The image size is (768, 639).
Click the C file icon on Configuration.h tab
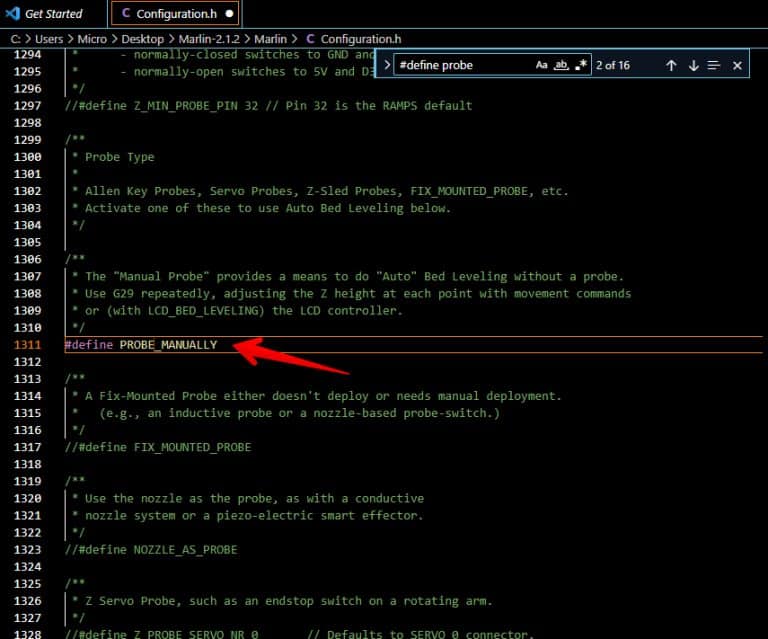pos(126,14)
